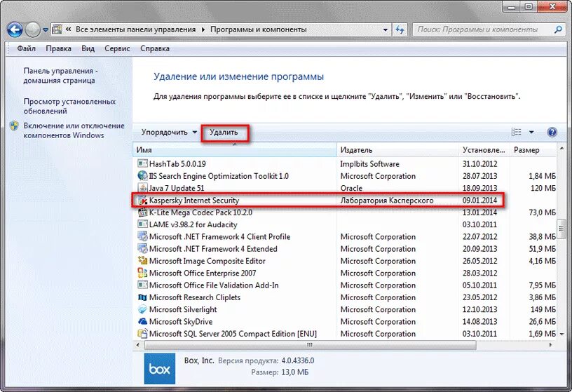Click the Forward navigation arrow button
The width and height of the screenshot is (572, 392).
pos(33,29)
